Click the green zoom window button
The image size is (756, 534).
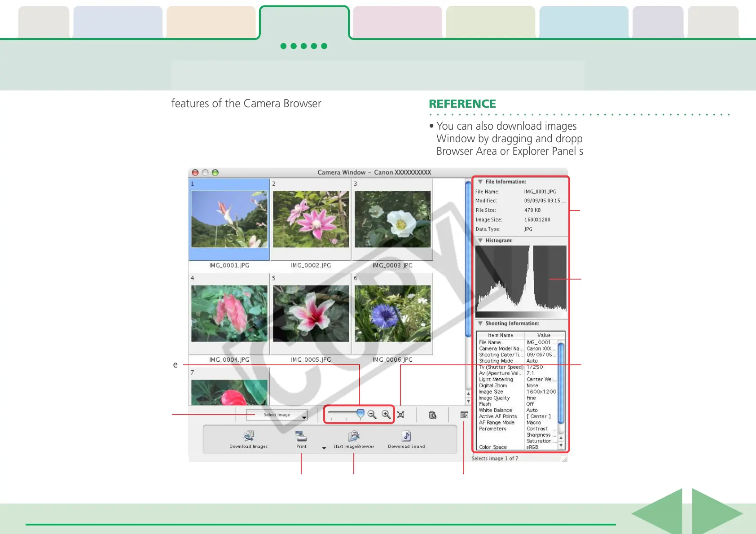click(215, 172)
